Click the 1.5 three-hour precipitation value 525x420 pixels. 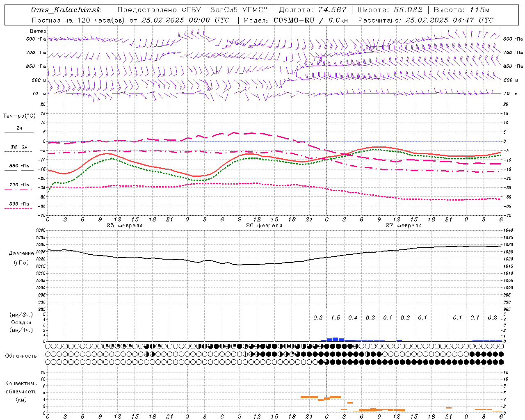336,318
